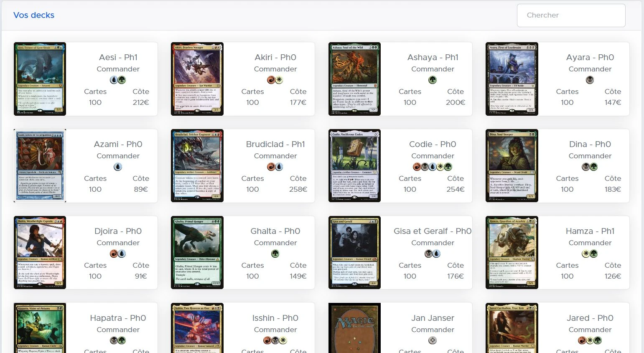Open the Jared - Ph0 deck title
The height and width of the screenshot is (353, 644).
click(x=590, y=318)
